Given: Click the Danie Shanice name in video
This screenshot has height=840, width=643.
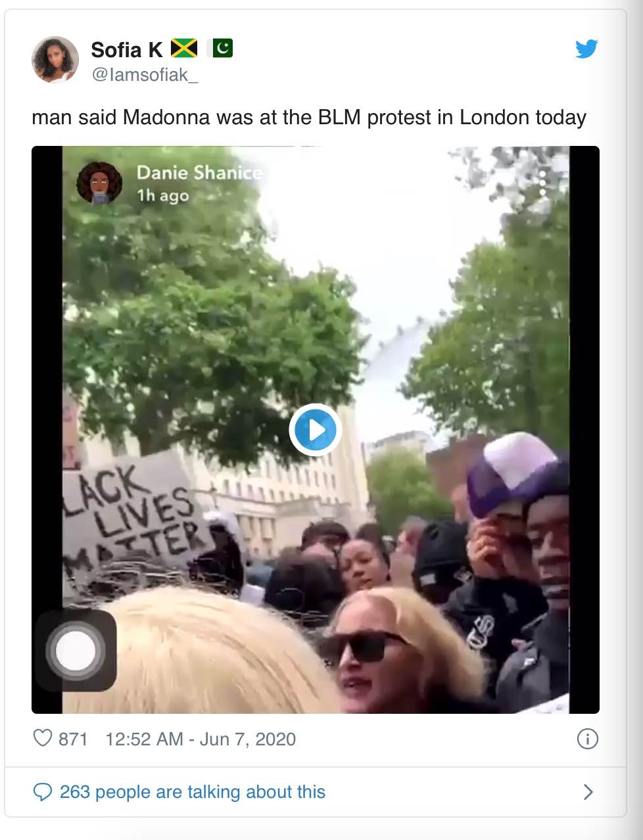Looking at the screenshot, I should (199, 173).
